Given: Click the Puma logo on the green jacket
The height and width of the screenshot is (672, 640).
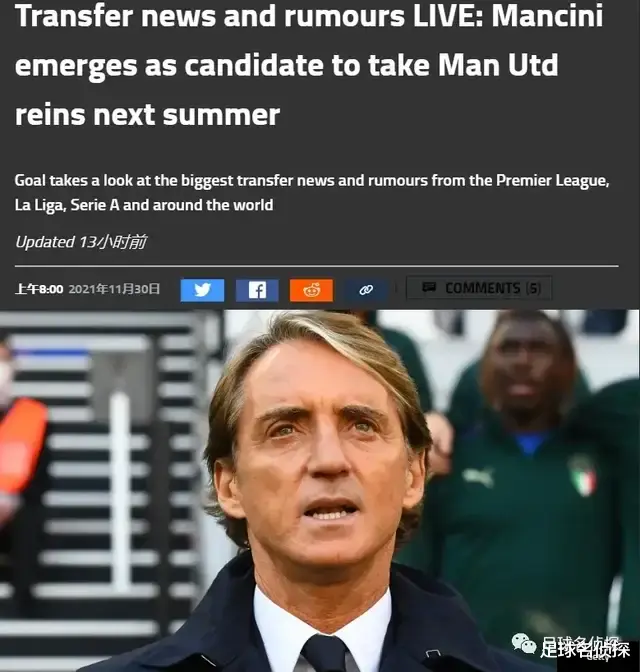Looking at the screenshot, I should click(x=478, y=477).
